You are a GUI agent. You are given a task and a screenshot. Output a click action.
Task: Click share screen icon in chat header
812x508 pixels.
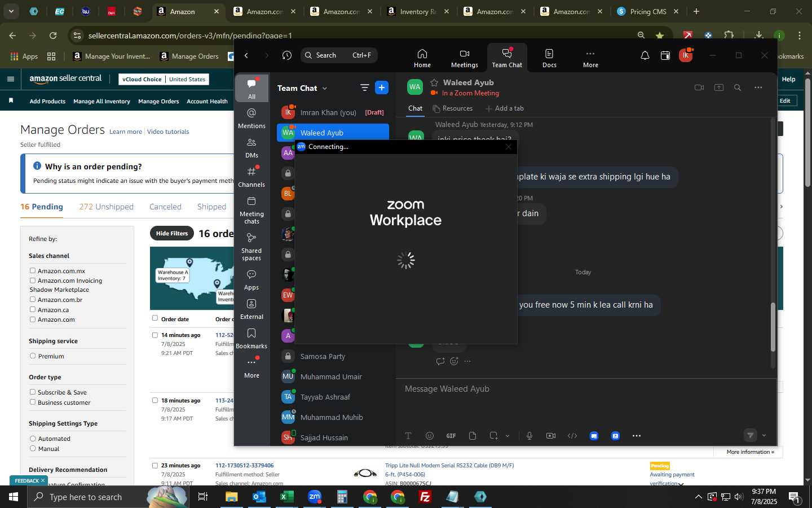tap(719, 87)
